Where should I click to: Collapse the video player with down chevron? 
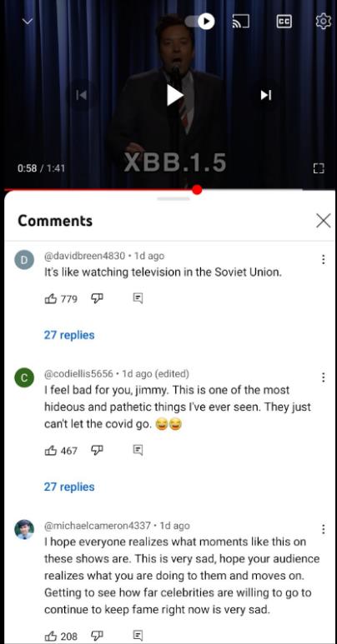tap(28, 21)
